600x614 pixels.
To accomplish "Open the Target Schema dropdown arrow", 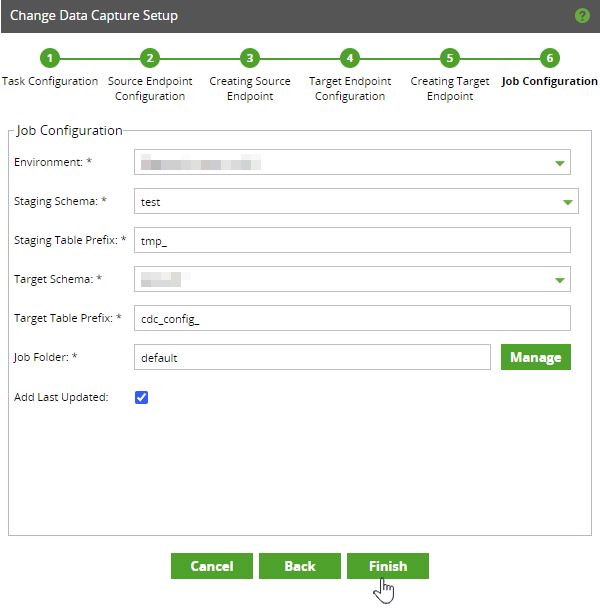I will pyautogui.click(x=560, y=280).
